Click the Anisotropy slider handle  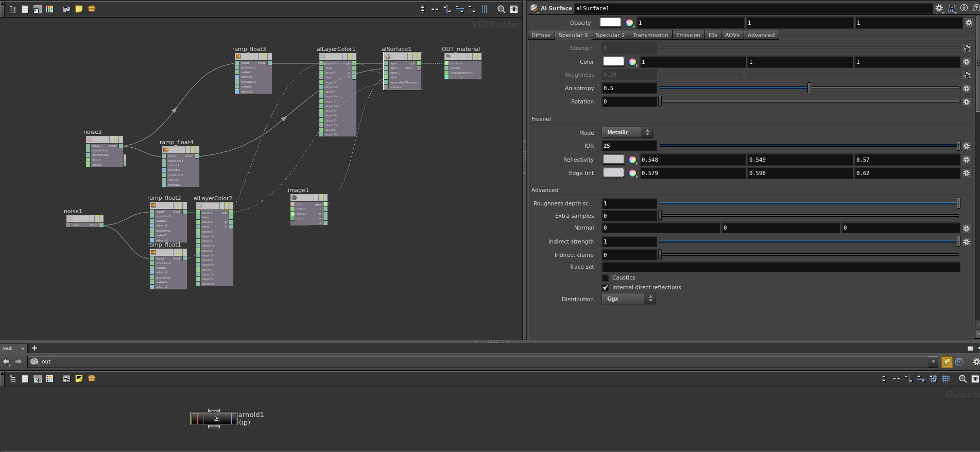coord(809,88)
